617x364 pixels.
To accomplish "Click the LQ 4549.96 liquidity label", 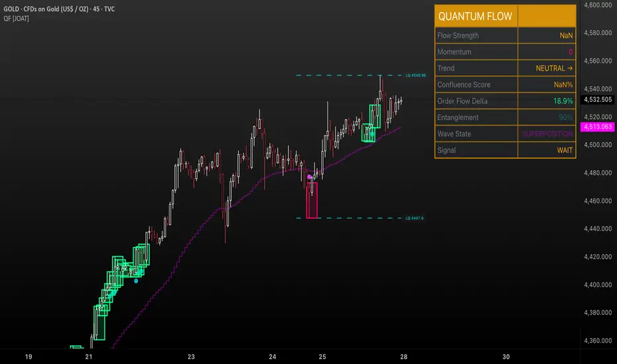I will click(x=416, y=75).
